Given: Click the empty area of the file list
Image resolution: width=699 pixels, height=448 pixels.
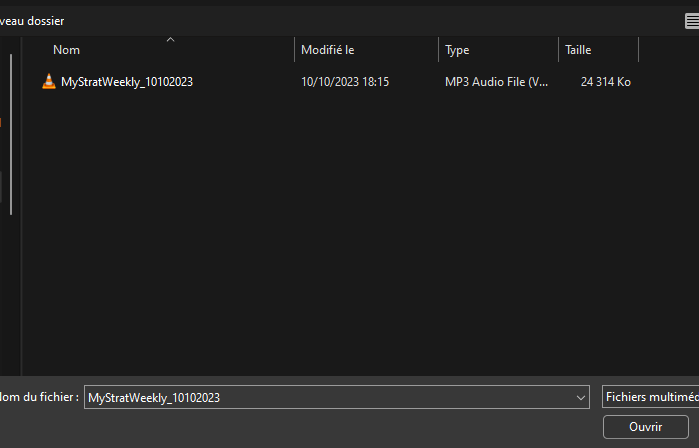Looking at the screenshot, I should click(350, 240).
